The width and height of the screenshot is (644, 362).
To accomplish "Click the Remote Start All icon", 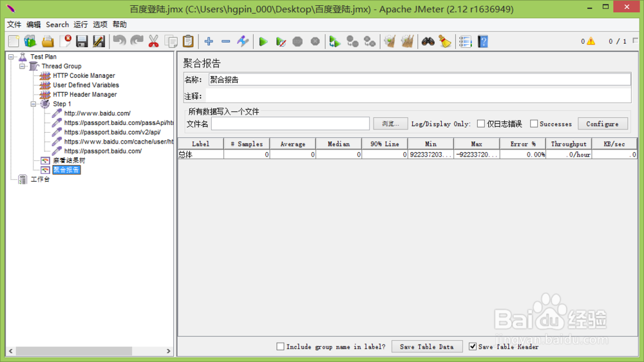I will tap(335, 41).
